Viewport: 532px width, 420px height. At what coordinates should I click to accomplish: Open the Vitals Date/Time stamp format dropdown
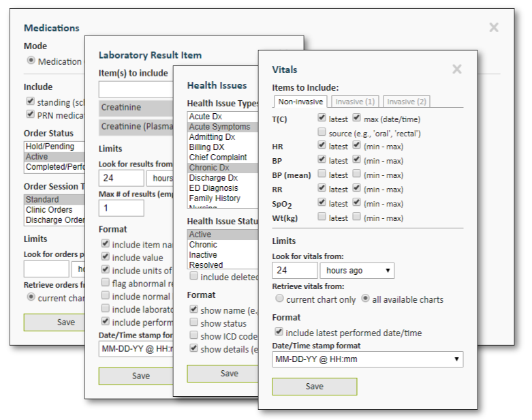pos(367,359)
